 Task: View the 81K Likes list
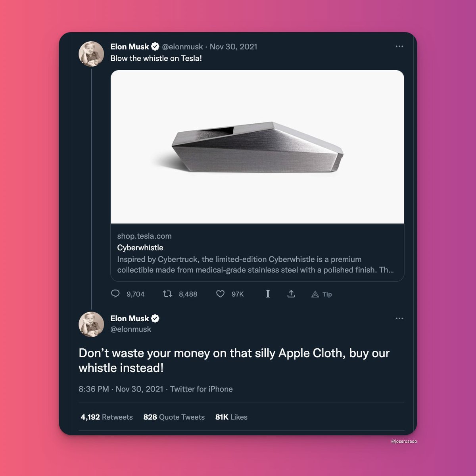click(x=231, y=417)
